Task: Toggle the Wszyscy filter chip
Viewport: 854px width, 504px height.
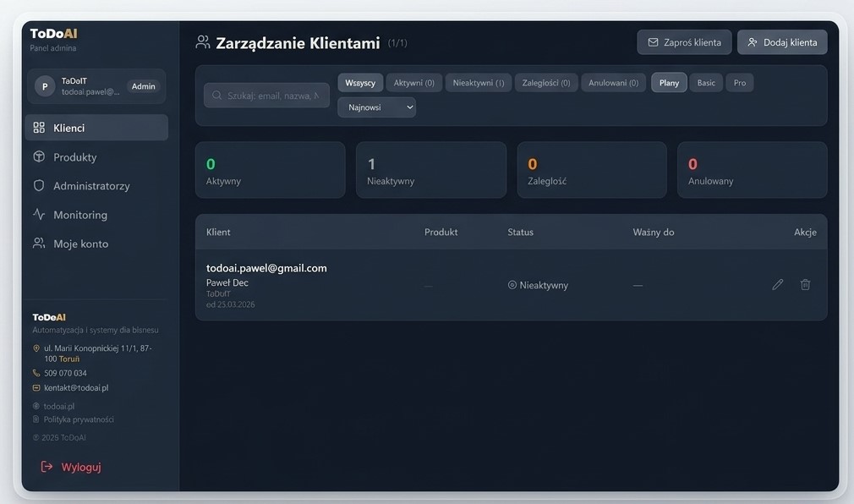Action: pyautogui.click(x=360, y=83)
